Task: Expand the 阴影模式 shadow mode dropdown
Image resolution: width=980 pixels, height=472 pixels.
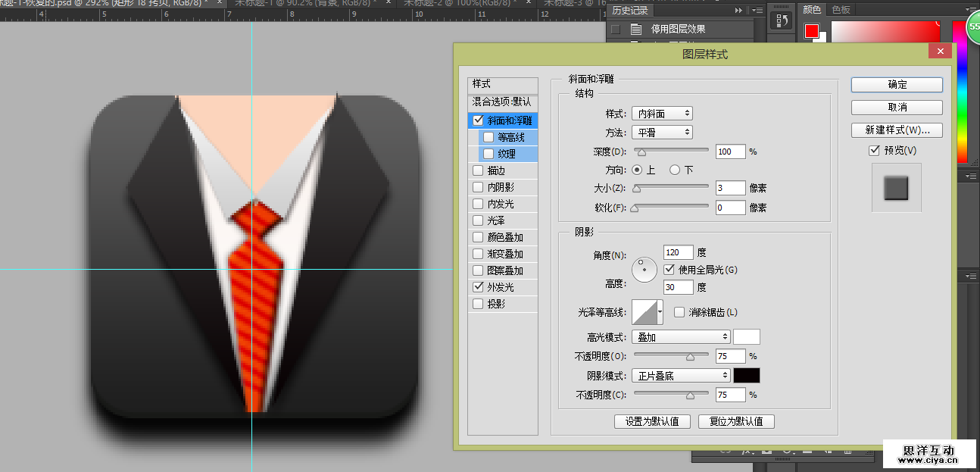Action: 681,376
